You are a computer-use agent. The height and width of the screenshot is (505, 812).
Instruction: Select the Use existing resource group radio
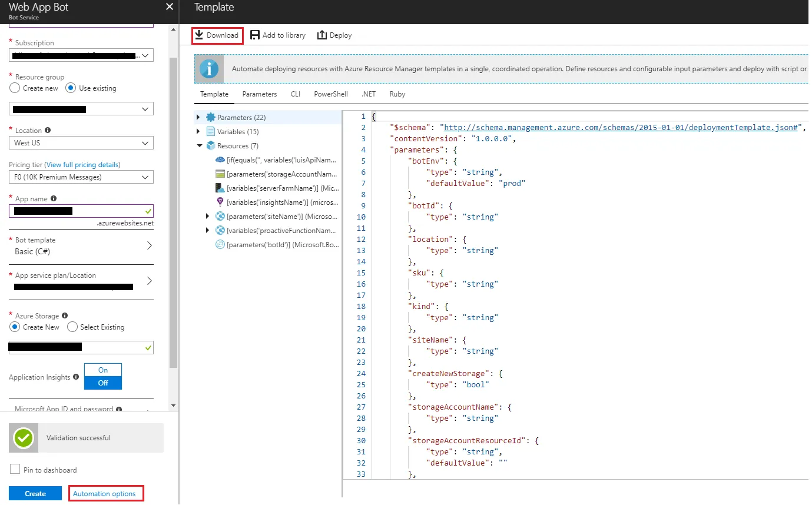[x=70, y=88]
